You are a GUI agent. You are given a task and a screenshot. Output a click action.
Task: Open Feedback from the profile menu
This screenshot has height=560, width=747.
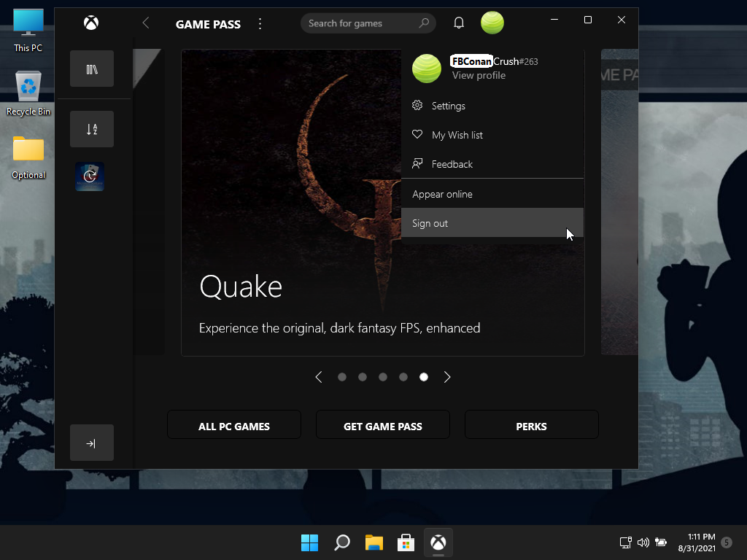pos(492,164)
